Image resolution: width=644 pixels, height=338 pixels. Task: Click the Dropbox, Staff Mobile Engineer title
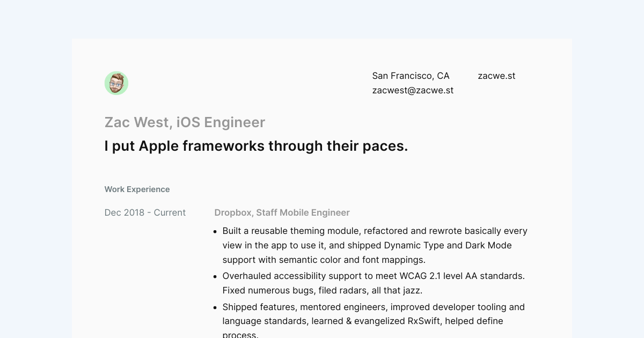[282, 212]
